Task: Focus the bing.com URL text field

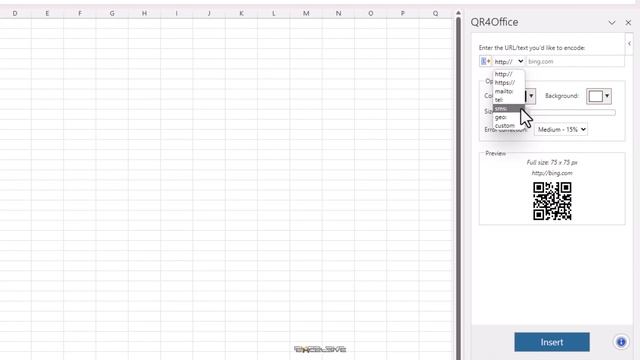Action: [575, 62]
